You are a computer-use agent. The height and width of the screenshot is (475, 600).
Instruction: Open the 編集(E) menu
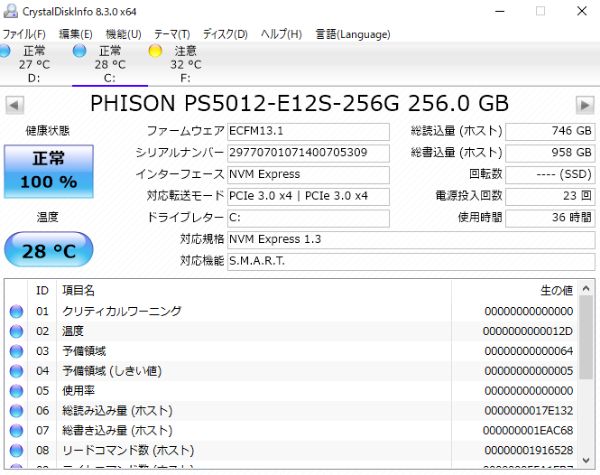(75, 34)
